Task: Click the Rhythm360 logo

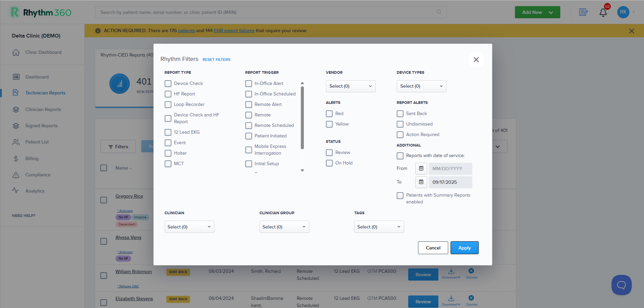Action: pos(40,13)
